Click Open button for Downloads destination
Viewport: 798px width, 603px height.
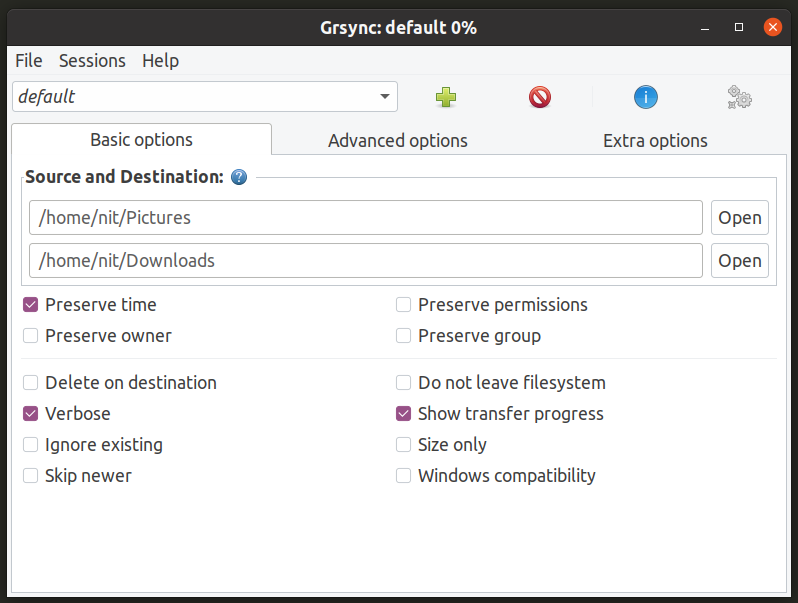(x=740, y=261)
